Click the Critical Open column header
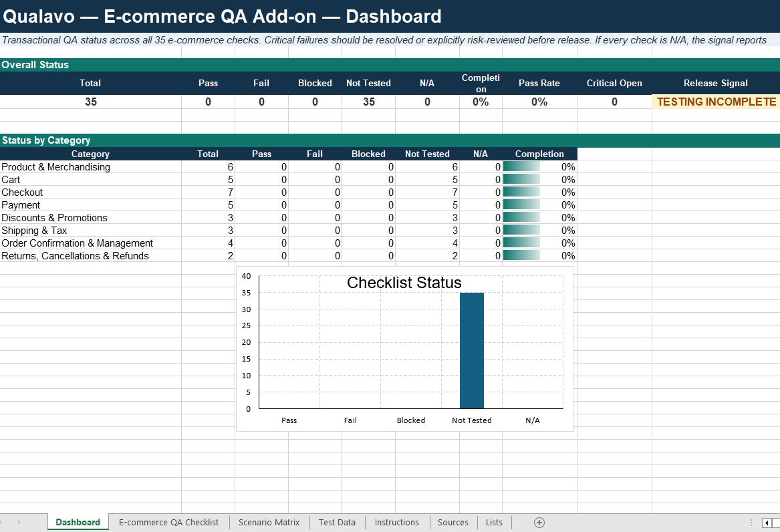Image resolution: width=780 pixels, height=532 pixels. 614,83
